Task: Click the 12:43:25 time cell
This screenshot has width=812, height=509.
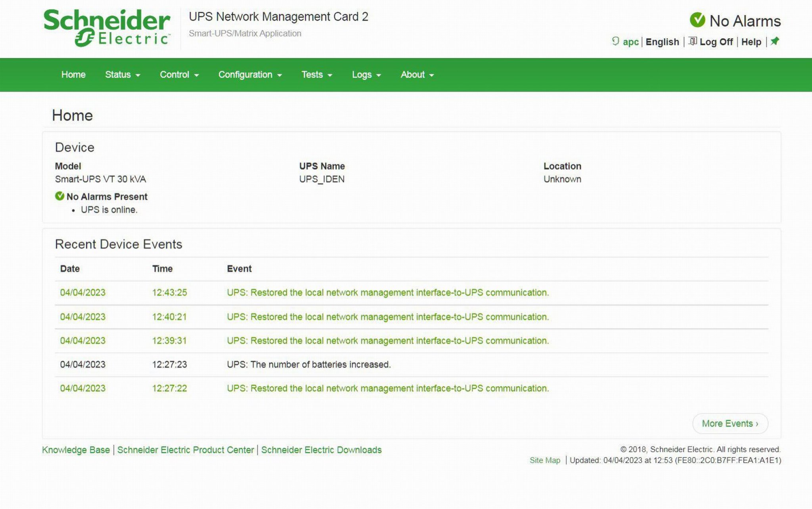Action: pyautogui.click(x=169, y=293)
